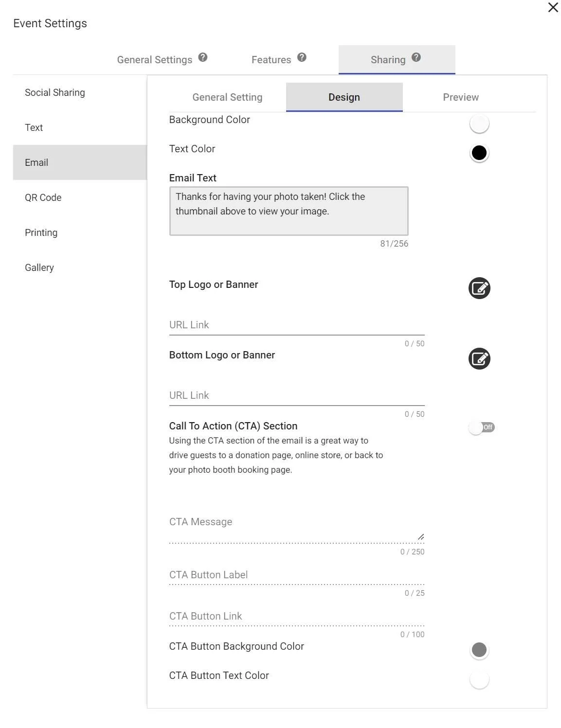
Task: Open the Preview sub-tab
Action: 461,97
